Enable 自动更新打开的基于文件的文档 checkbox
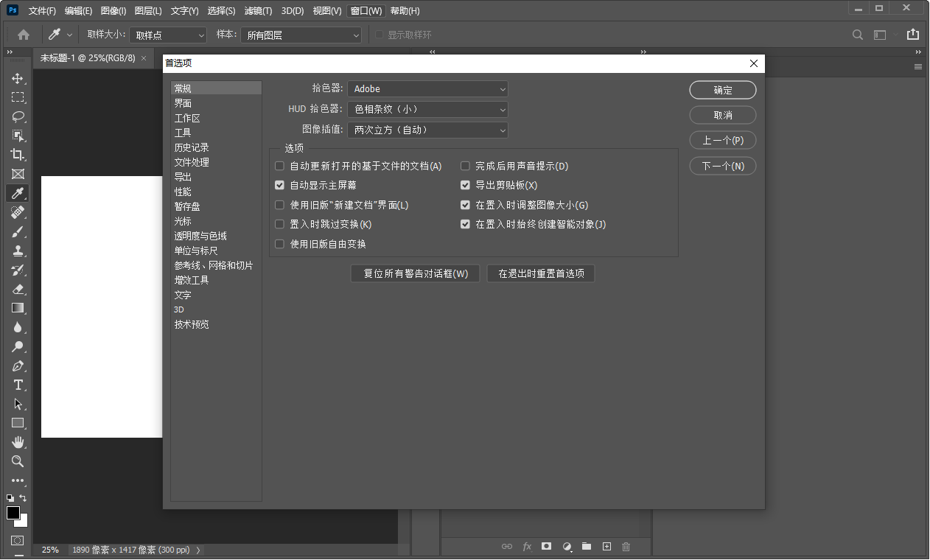This screenshot has width=930, height=560. tap(279, 166)
